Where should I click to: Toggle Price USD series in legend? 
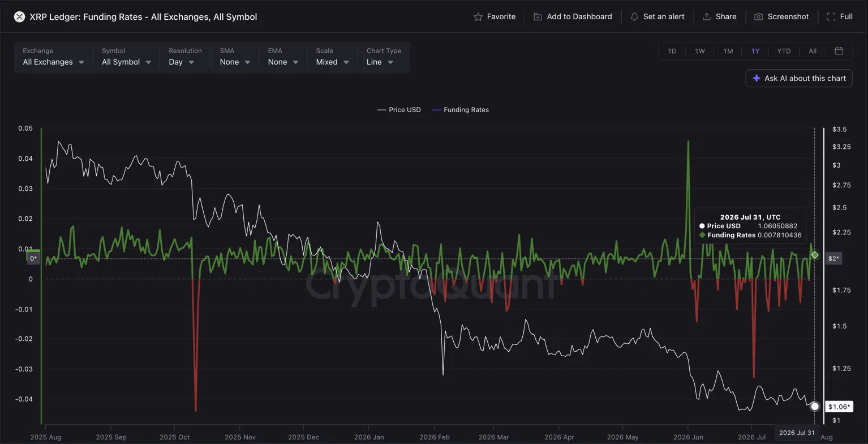pyautogui.click(x=399, y=110)
